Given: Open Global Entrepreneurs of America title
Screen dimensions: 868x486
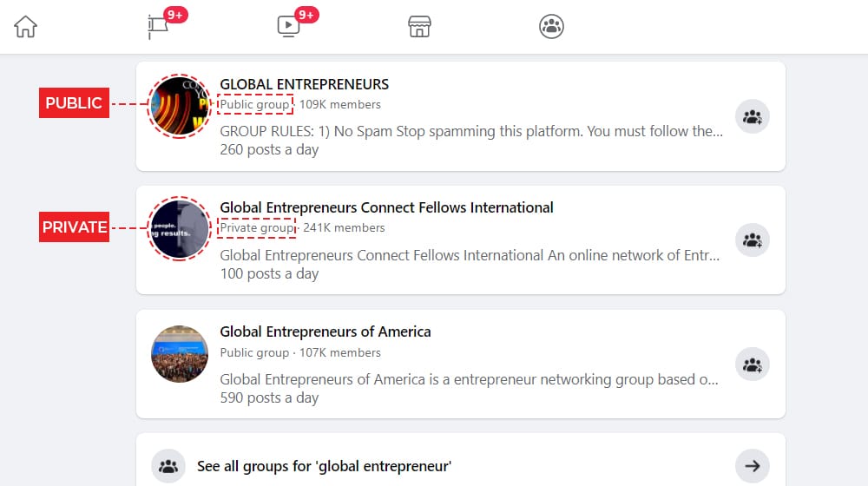Looking at the screenshot, I should (325, 332).
